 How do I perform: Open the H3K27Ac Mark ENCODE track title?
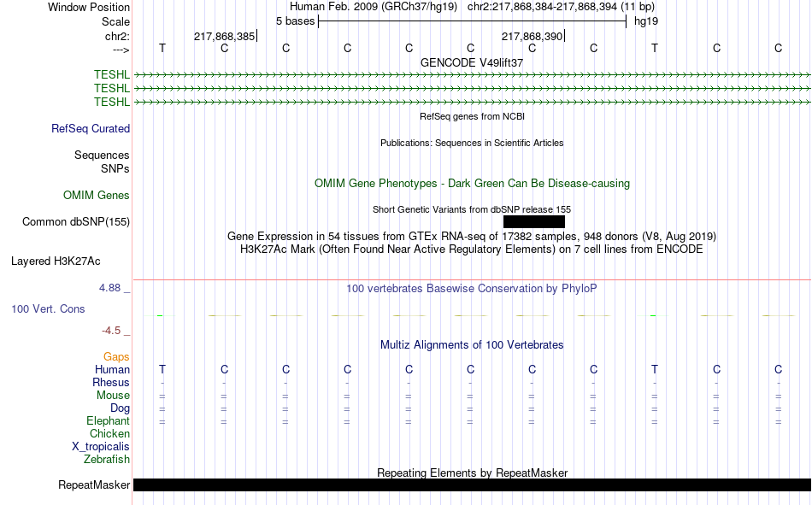(x=472, y=250)
